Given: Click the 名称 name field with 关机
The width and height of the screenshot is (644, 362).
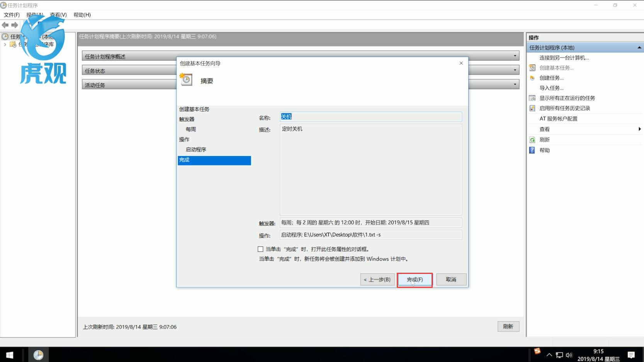Looking at the screenshot, I should (371, 117).
